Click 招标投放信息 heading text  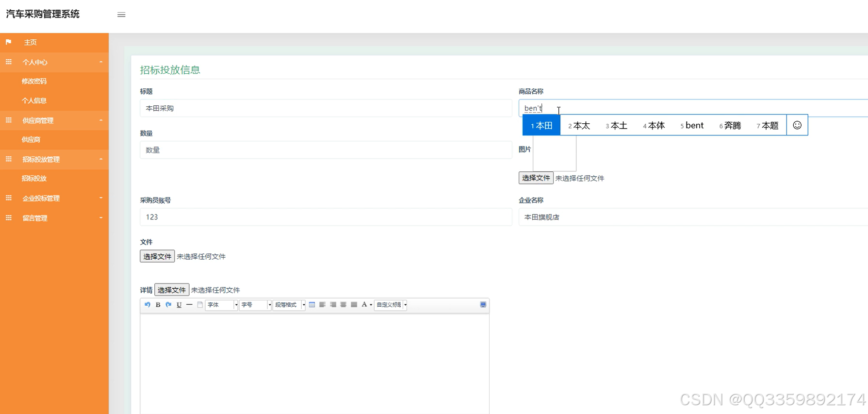tap(170, 70)
